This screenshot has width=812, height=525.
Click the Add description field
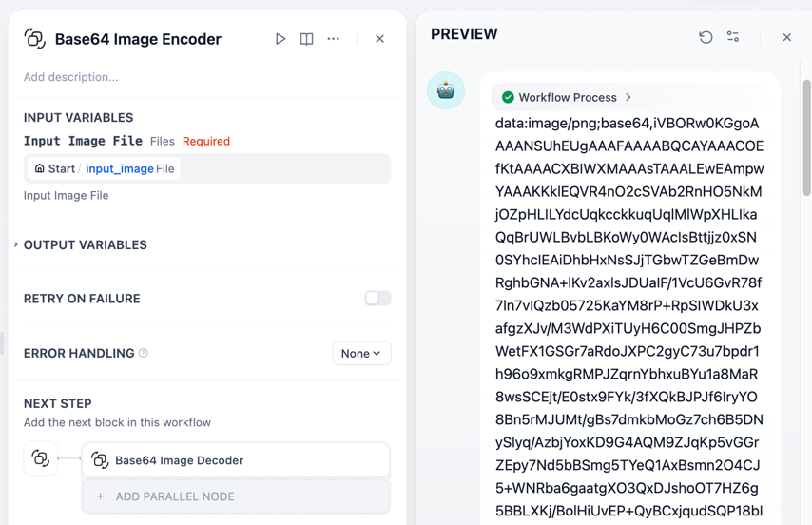(x=71, y=77)
